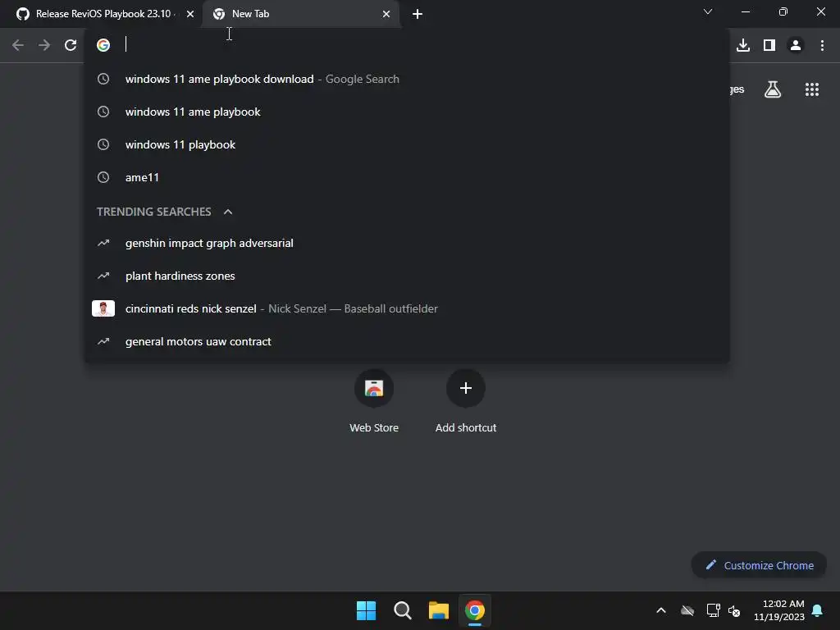Viewport: 840px width, 630px height.
Task: Click the muted volume tray icon
Action: point(734,610)
